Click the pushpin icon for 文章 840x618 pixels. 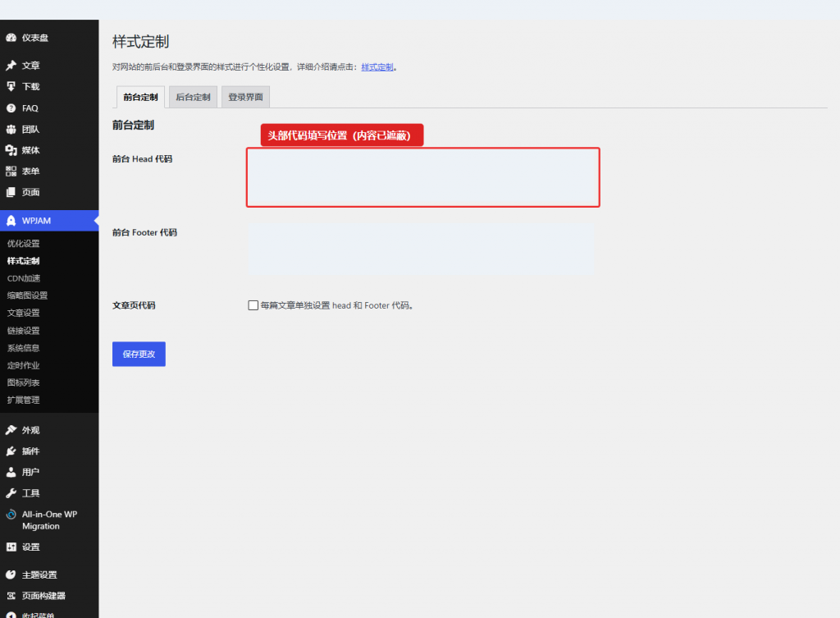(x=11, y=66)
